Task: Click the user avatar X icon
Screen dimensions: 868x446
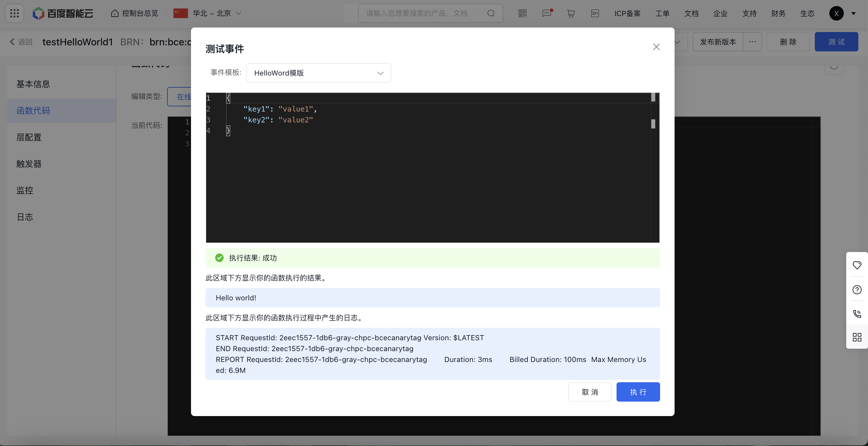Action: 836,13
